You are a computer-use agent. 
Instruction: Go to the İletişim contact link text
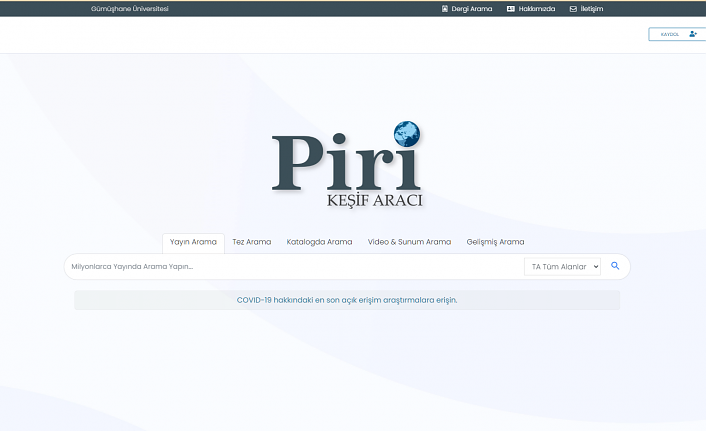[x=592, y=9]
